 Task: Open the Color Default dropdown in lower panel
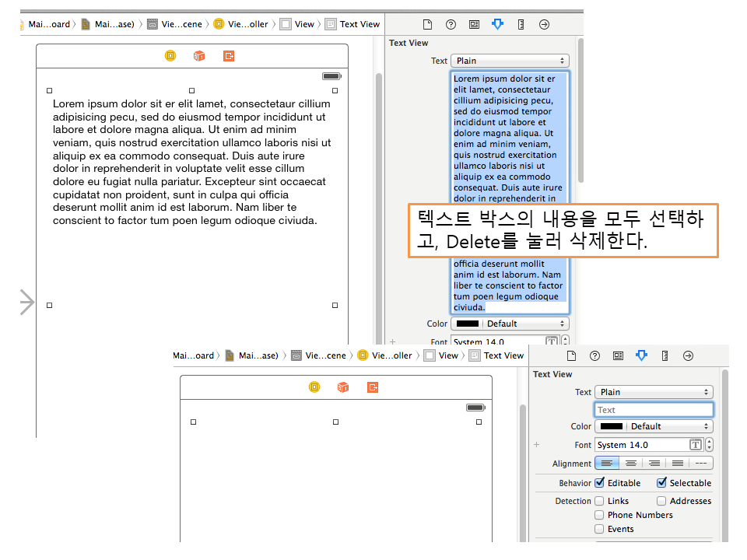tap(654, 426)
